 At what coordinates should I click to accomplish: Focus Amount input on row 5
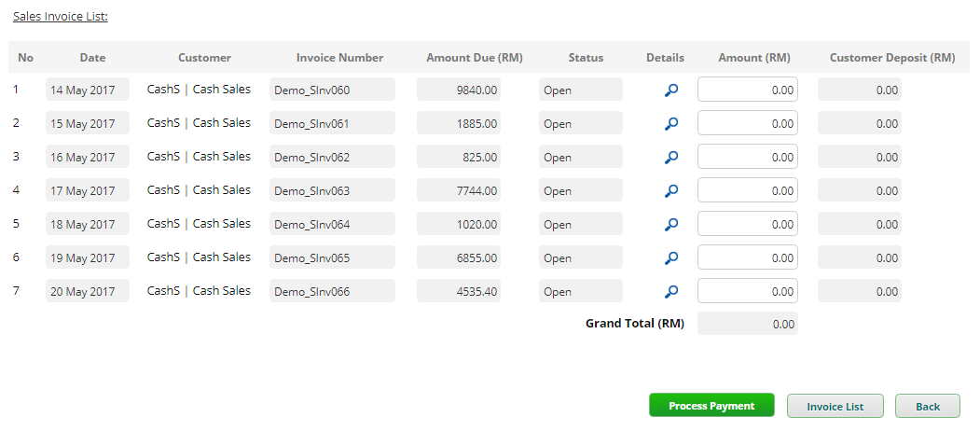click(747, 224)
